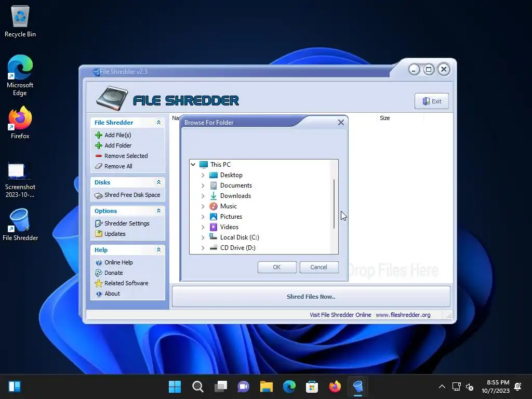Viewport: 532px width, 399px height.
Task: Click Shred Files Now button
Action: [x=311, y=297]
